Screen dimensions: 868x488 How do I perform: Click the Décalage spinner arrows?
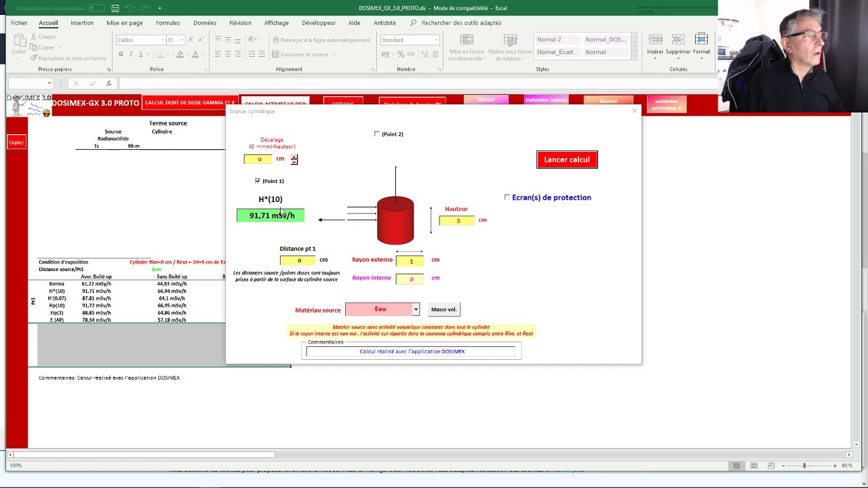point(294,159)
